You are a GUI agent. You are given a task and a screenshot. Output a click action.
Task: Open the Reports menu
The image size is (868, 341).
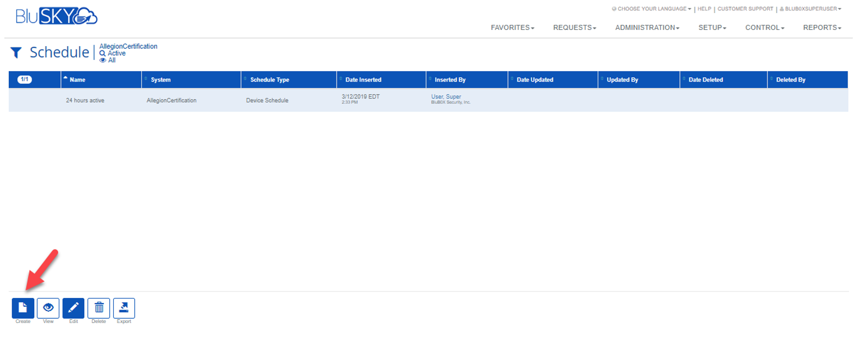coord(822,28)
